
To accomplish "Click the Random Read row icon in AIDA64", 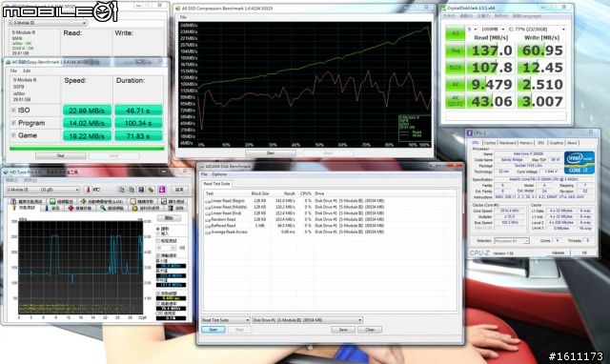I will tap(208, 220).
